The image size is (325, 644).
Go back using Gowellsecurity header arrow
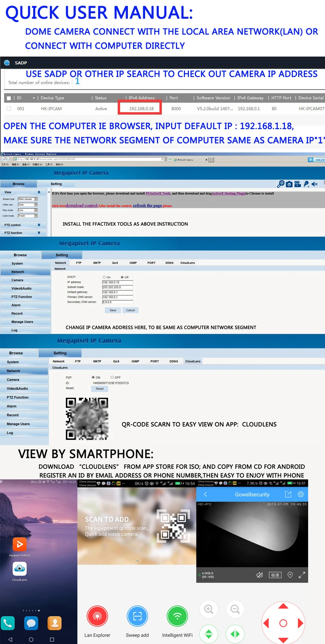click(206, 494)
